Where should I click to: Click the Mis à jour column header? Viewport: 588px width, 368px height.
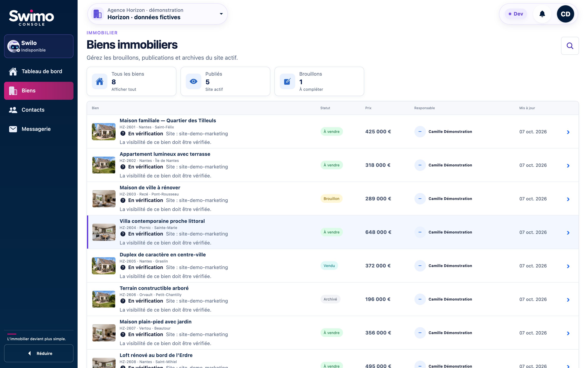[527, 108]
